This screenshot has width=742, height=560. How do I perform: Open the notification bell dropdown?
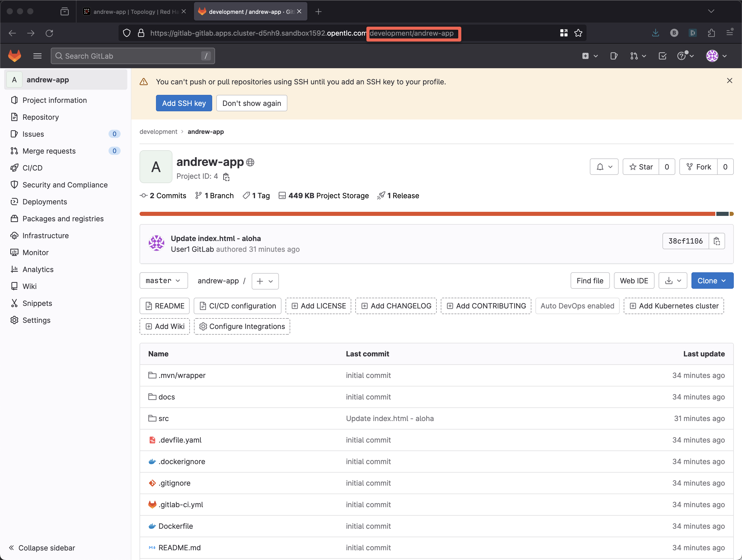(x=604, y=167)
